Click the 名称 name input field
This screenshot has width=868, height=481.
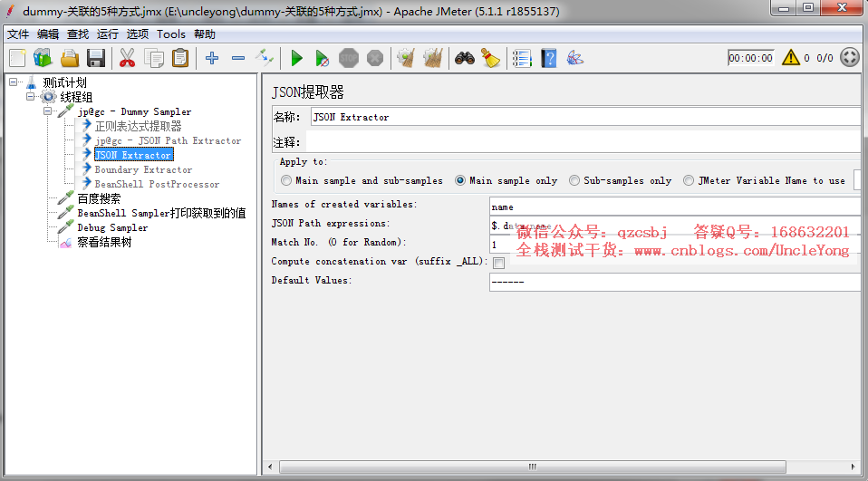[x=585, y=117]
